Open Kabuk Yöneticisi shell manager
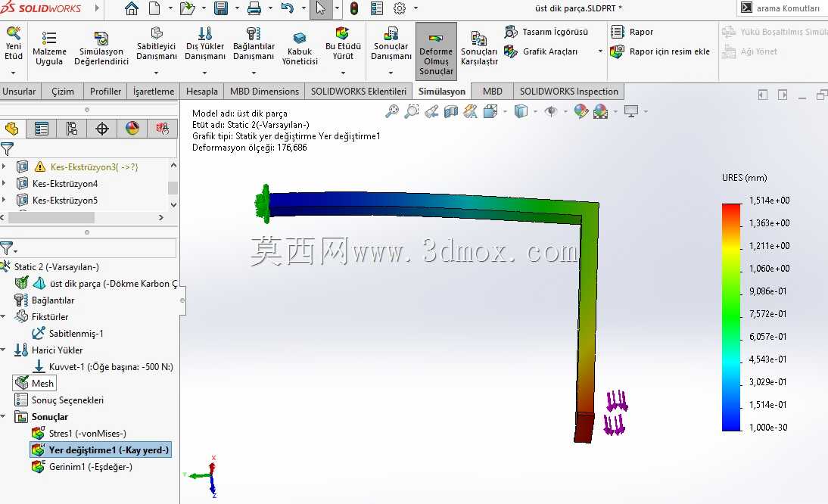Screen dimensions: 828x504 [x=300, y=48]
